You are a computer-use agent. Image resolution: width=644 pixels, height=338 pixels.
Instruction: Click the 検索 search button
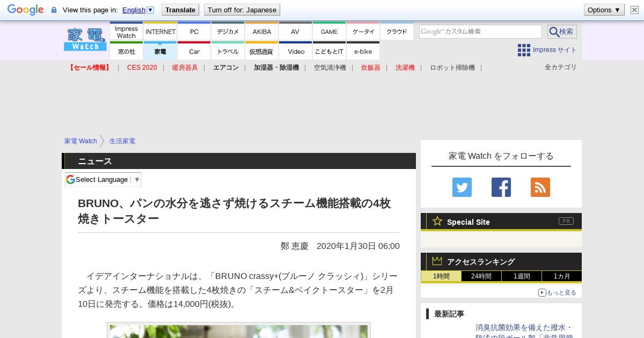562,32
